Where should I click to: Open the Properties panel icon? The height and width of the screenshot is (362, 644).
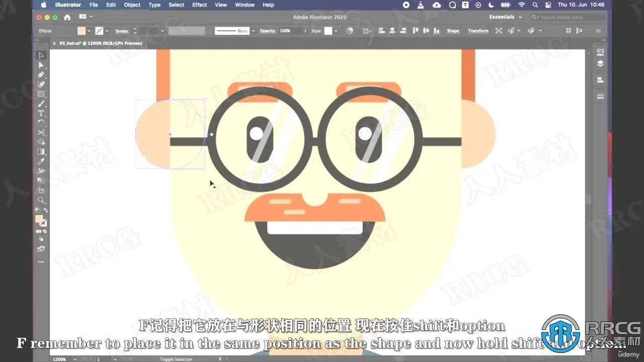pos(600,52)
